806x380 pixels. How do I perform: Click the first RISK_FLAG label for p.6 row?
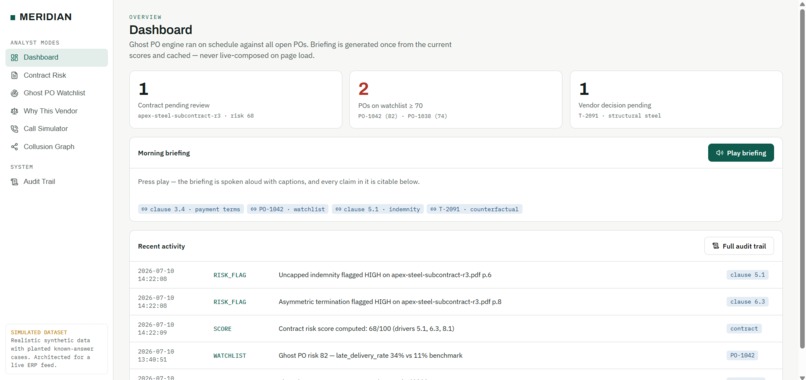coord(230,275)
